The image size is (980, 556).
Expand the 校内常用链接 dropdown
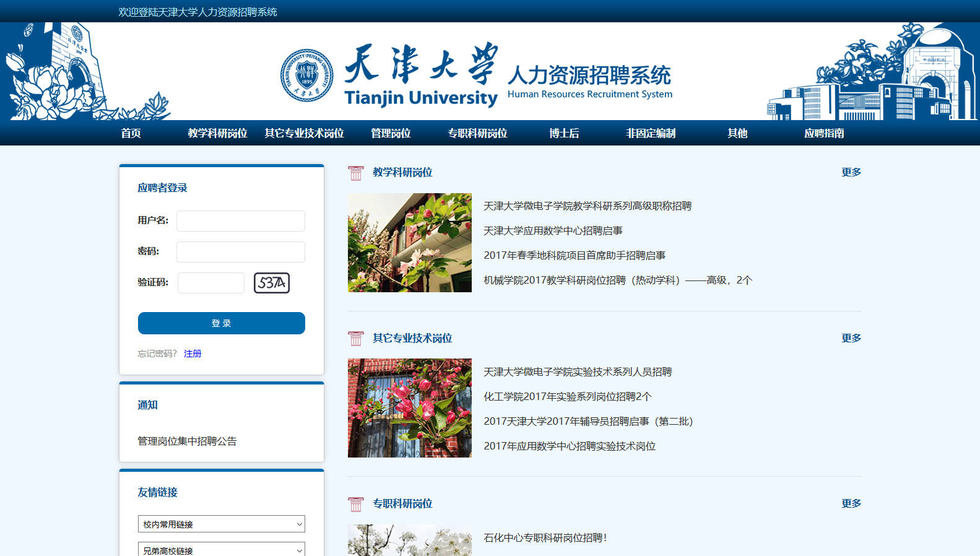222,524
